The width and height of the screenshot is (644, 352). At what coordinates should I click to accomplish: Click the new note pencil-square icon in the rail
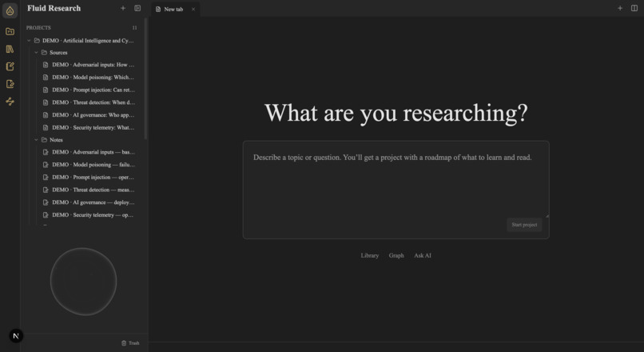click(x=10, y=66)
